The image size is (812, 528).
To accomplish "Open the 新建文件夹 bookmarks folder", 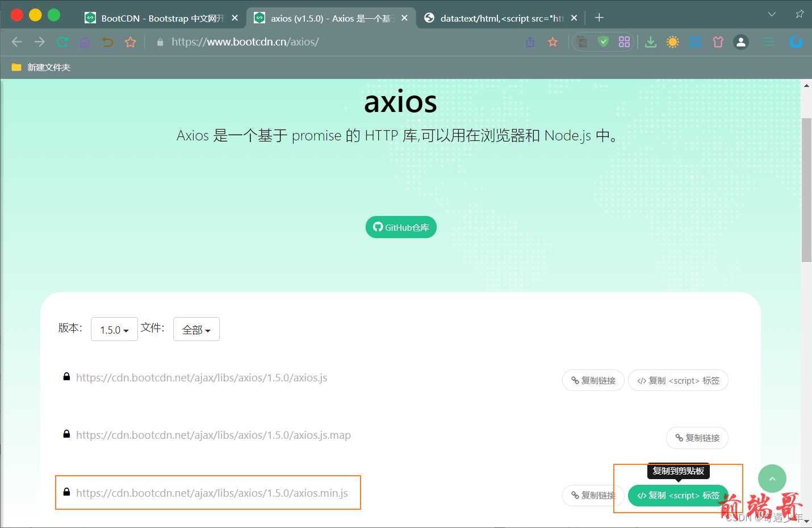I will pos(41,68).
